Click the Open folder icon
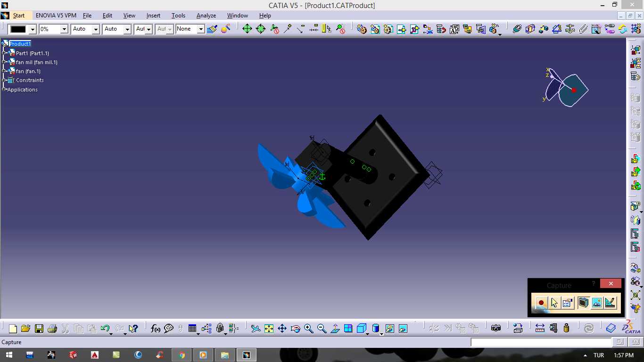 pos(26,329)
